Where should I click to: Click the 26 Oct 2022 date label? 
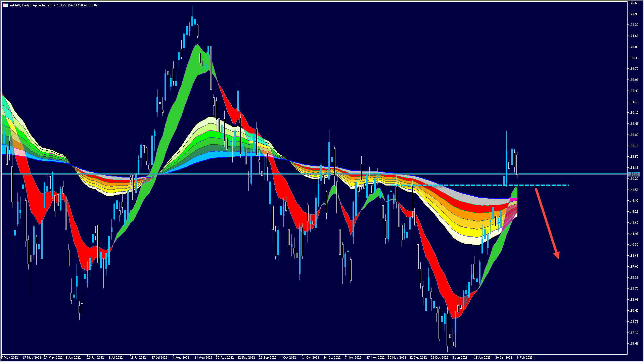coord(332,358)
